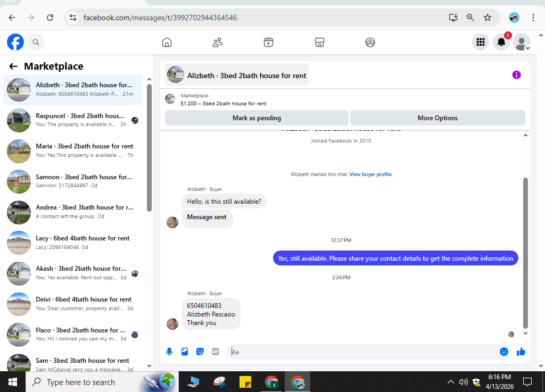Click the Windows taskbar search box

[102, 382]
